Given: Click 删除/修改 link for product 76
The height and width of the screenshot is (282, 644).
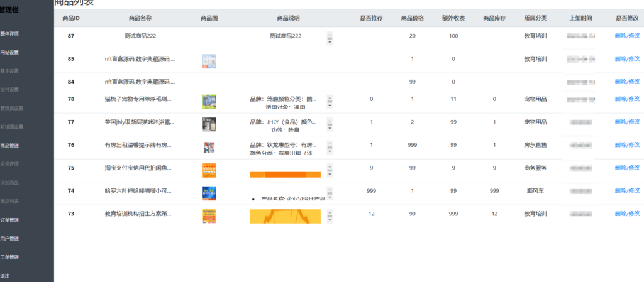Looking at the screenshot, I should 627,144.
